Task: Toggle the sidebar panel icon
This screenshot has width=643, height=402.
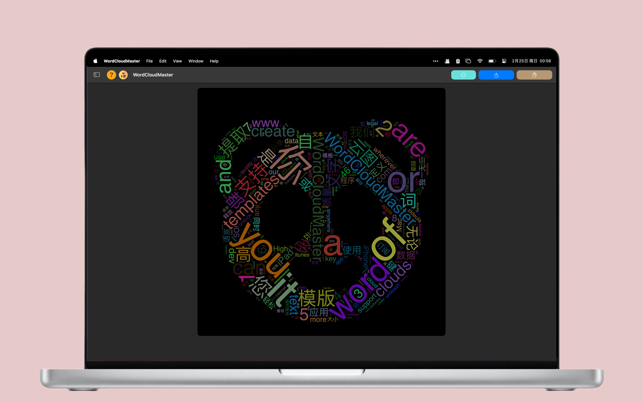Action: pos(97,75)
